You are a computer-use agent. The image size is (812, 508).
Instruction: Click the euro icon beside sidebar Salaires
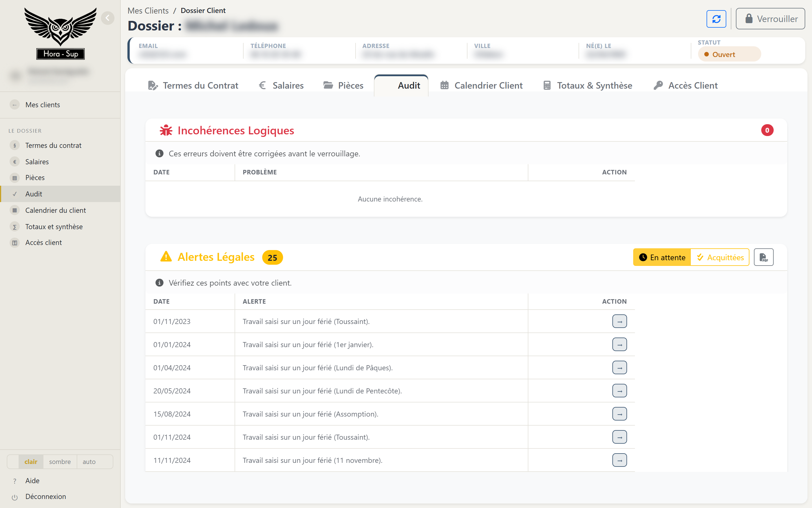tap(14, 162)
